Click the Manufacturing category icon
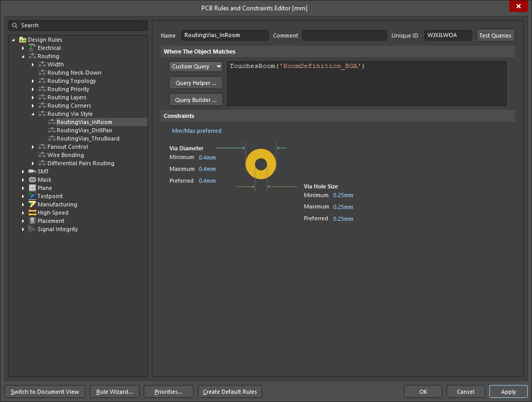532x402 pixels. (x=32, y=204)
